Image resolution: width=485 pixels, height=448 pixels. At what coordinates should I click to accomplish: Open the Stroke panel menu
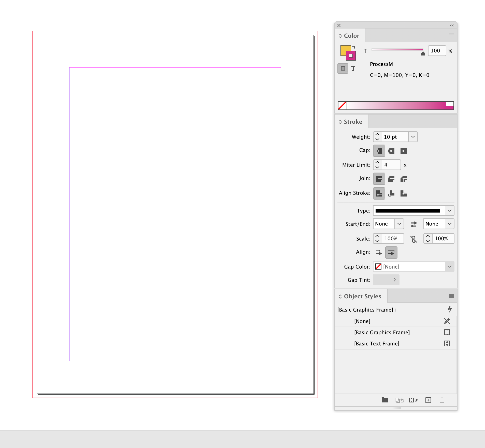coord(451,121)
